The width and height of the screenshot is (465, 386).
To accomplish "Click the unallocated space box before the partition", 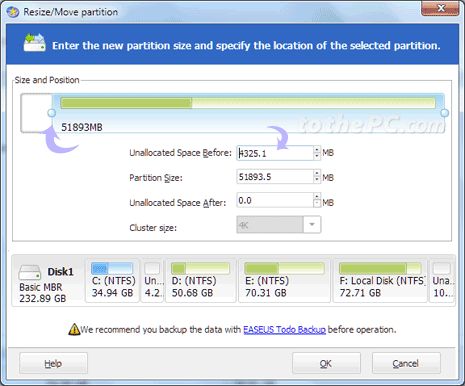I will click(x=36, y=113).
